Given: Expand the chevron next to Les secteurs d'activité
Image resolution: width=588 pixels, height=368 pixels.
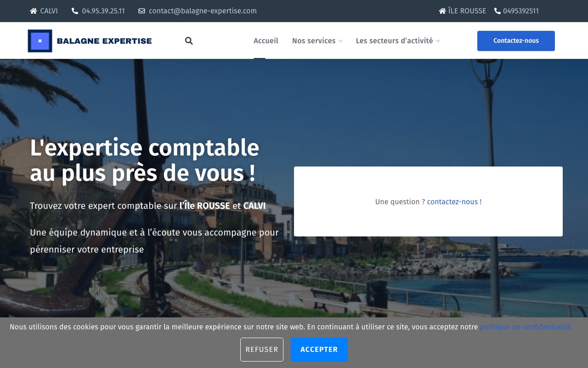Looking at the screenshot, I should (438, 41).
